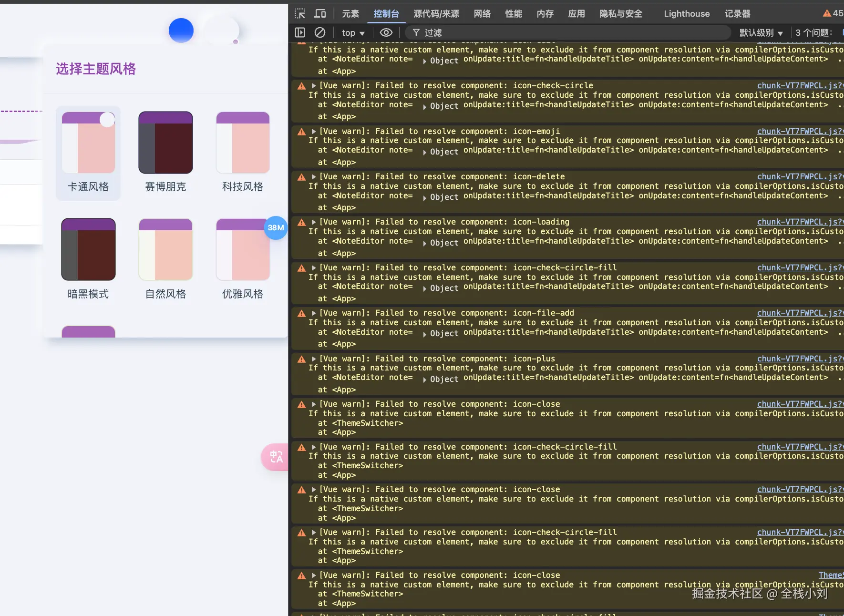
Task: Open the chunk-VT7FWPCL.js link in the icon-emoji warning
Action: [801, 131]
